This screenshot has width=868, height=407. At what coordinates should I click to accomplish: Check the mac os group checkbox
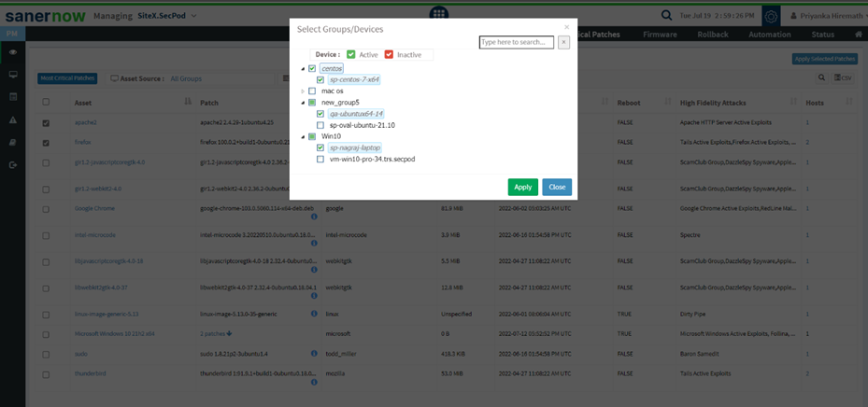point(312,91)
